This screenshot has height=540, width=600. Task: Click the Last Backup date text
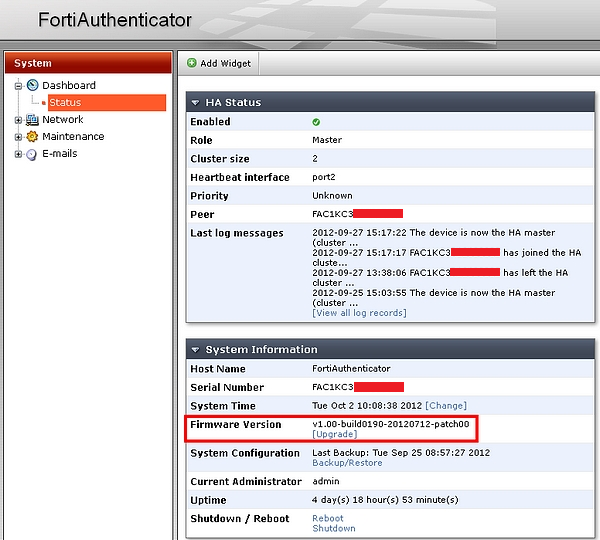pyautogui.click(x=401, y=453)
